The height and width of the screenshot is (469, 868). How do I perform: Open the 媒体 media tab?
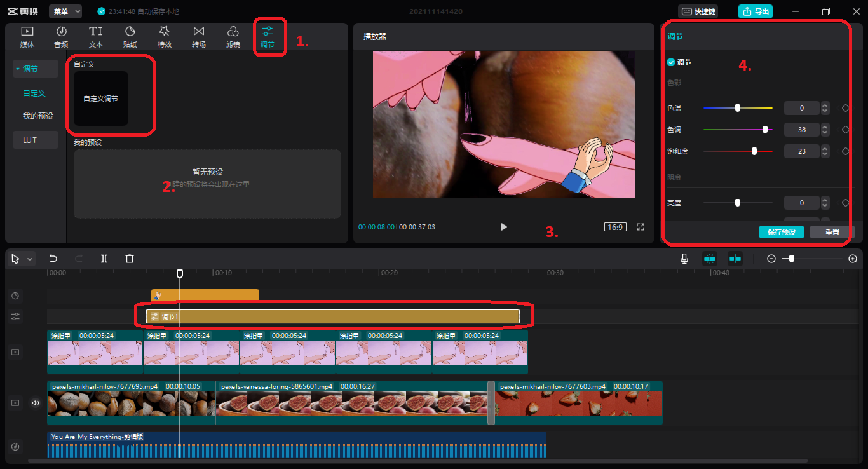[27, 37]
